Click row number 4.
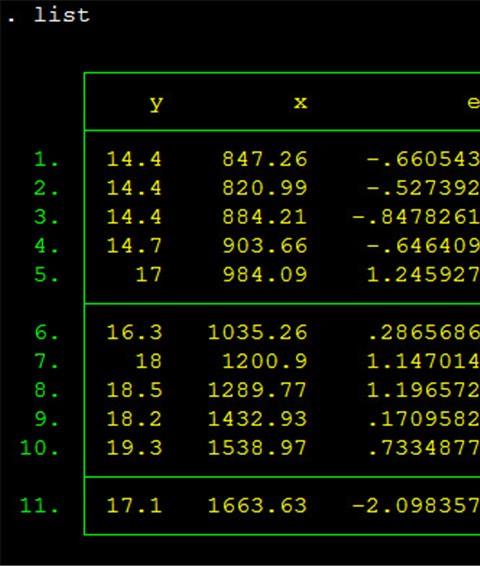The image size is (480, 566). tap(46, 246)
